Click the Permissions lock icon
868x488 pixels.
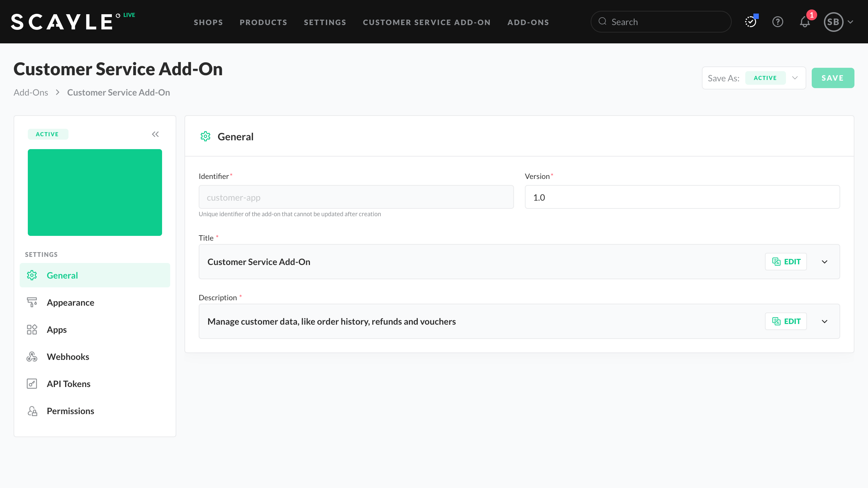[32, 411]
